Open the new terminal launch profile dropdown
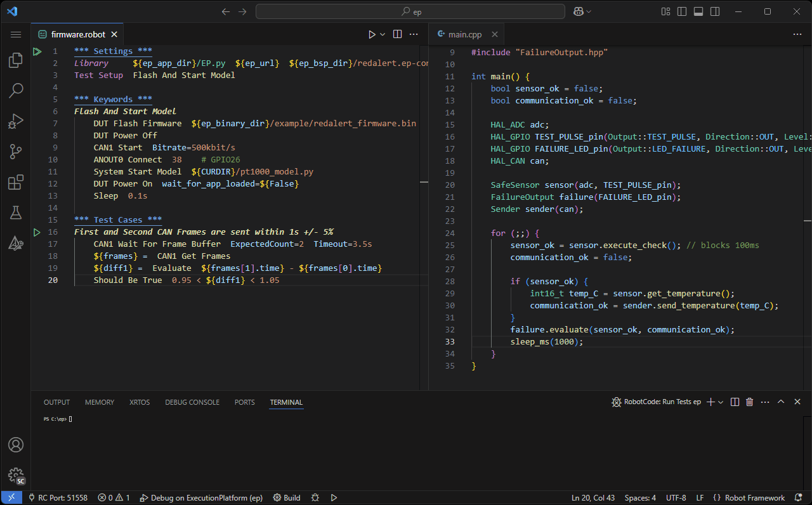The width and height of the screenshot is (812, 505). coord(721,402)
